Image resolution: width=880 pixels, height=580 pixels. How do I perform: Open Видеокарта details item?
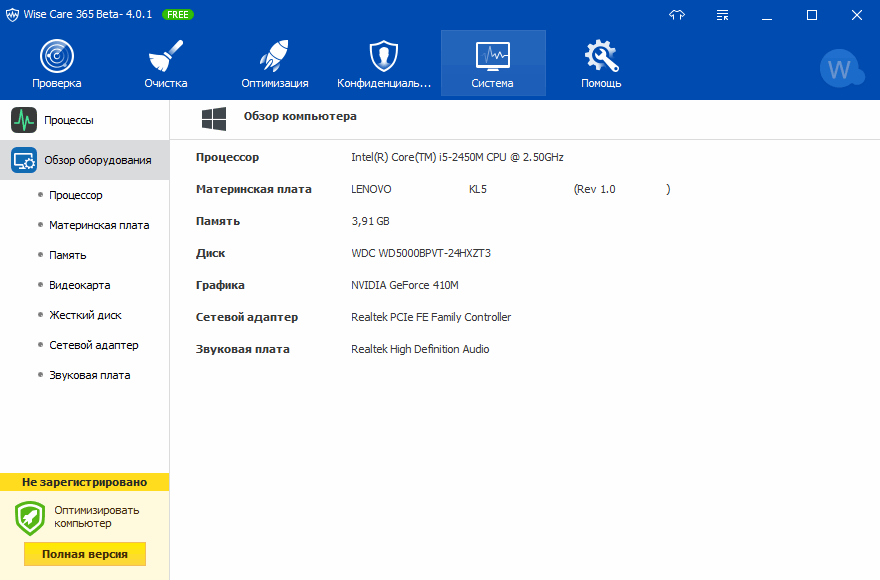(x=80, y=285)
